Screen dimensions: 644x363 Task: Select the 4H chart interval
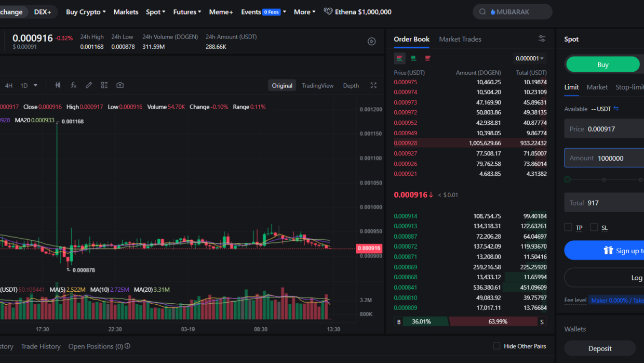[x=9, y=85]
